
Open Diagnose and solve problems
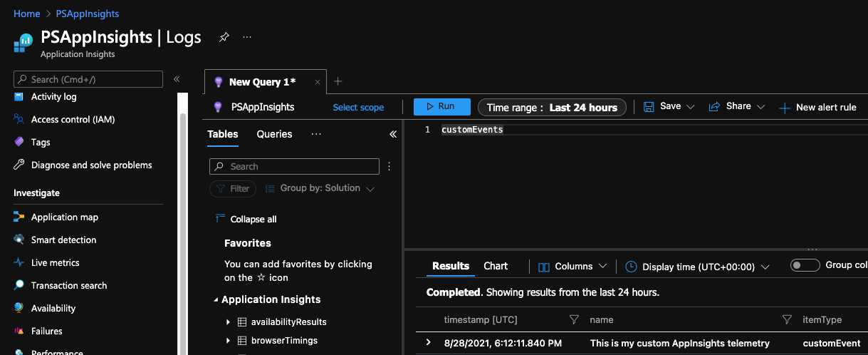(x=91, y=165)
